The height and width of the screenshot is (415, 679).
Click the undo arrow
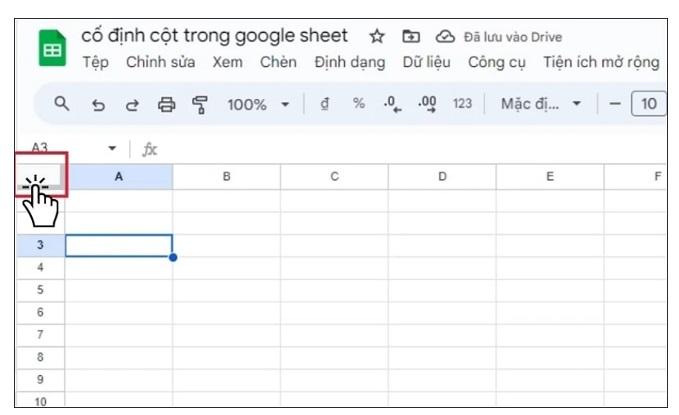(x=98, y=104)
